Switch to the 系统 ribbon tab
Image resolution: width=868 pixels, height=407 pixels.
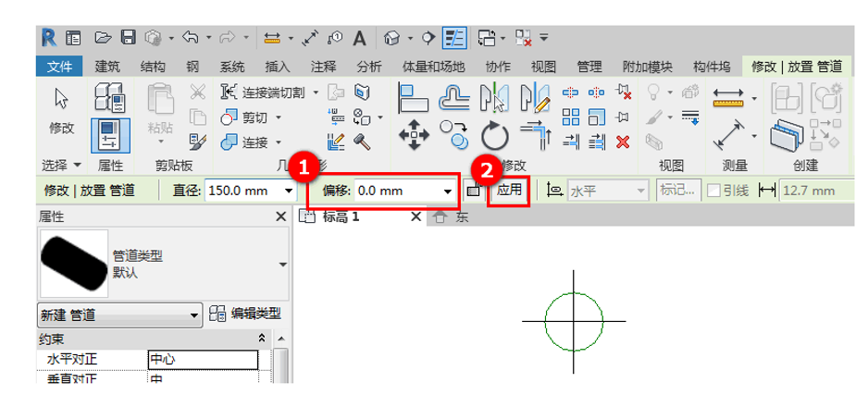232,67
